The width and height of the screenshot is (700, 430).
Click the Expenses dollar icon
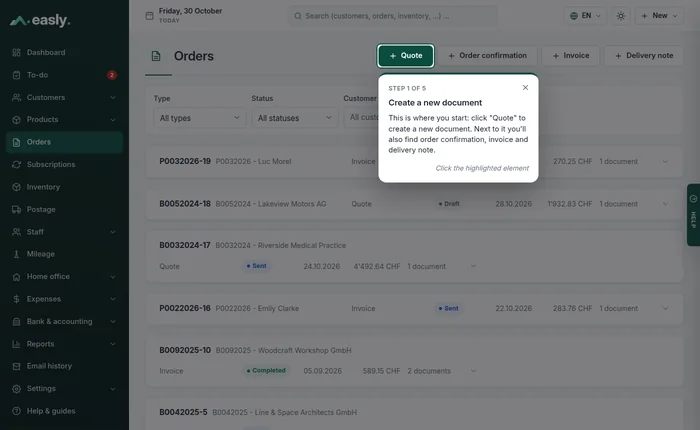(17, 299)
